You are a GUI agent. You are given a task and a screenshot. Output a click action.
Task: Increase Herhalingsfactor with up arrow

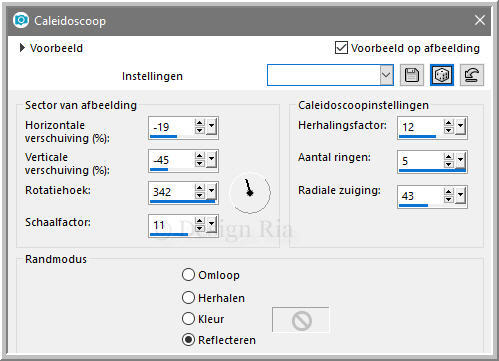[x=449, y=123]
